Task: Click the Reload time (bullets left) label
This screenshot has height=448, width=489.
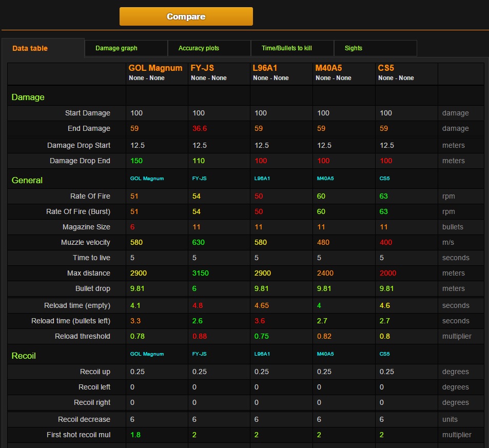Action: pos(71,321)
